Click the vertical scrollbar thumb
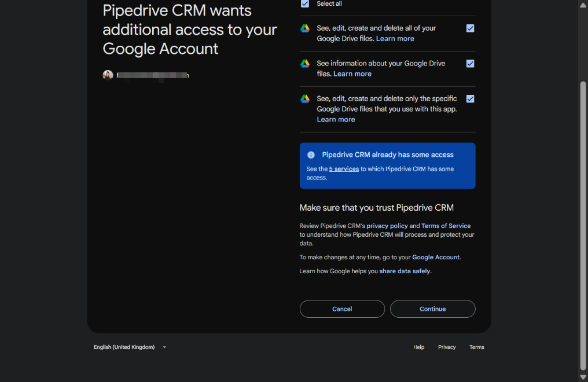Image resolution: width=588 pixels, height=382 pixels. 583,226
